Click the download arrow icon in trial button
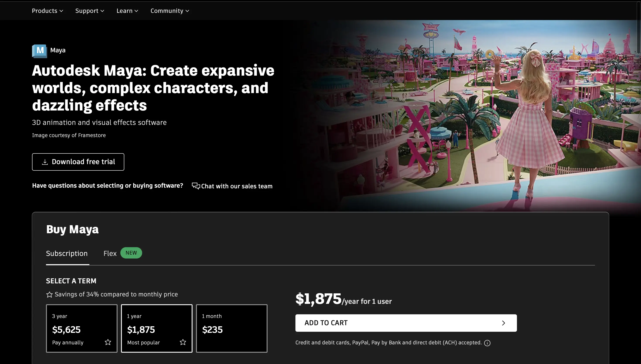 pyautogui.click(x=45, y=162)
